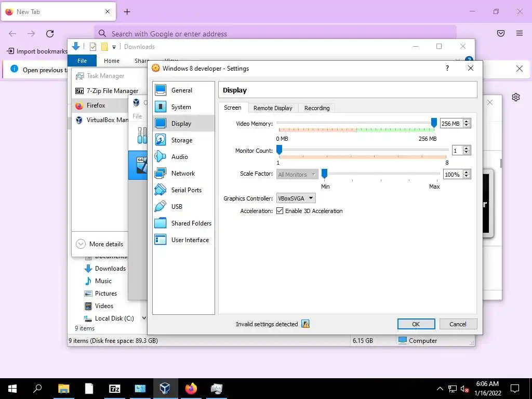This screenshot has height=399, width=532.
Task: Switch to Remote Display tab
Action: [x=273, y=108]
